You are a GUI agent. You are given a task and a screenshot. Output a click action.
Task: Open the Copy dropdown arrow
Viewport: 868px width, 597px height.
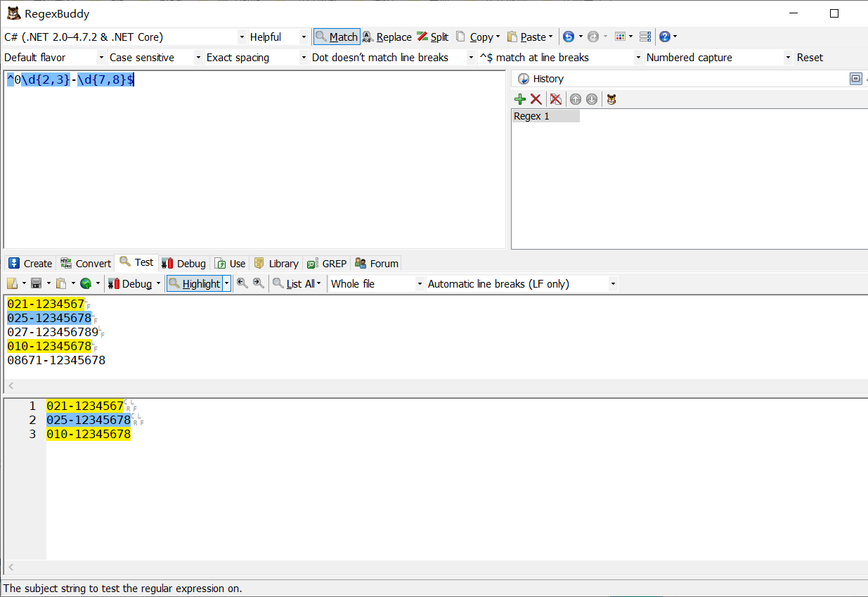498,37
